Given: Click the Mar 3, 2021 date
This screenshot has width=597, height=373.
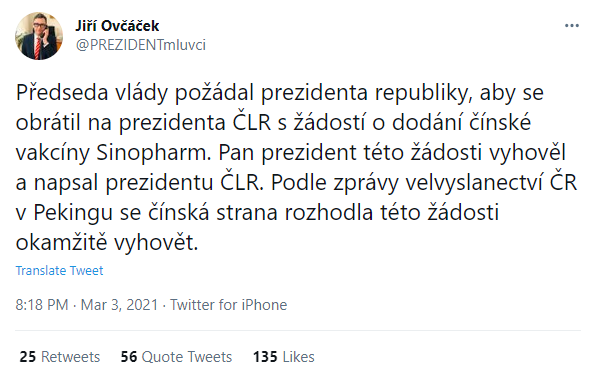Looking at the screenshot, I should click(119, 305).
